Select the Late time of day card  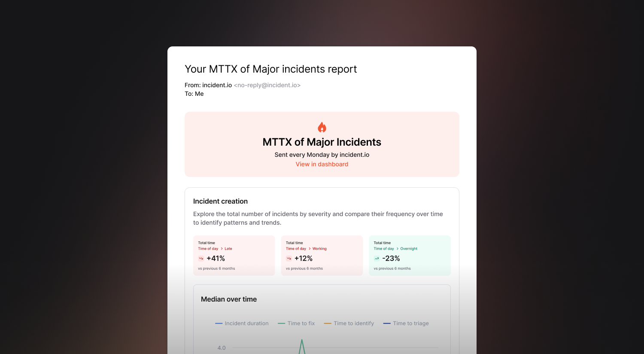(x=234, y=256)
